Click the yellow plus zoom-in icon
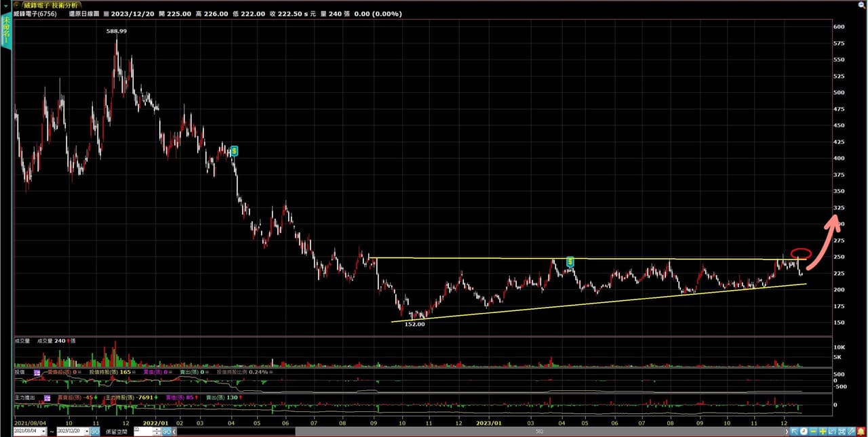Image resolution: width=868 pixels, height=437 pixels. 823,431
